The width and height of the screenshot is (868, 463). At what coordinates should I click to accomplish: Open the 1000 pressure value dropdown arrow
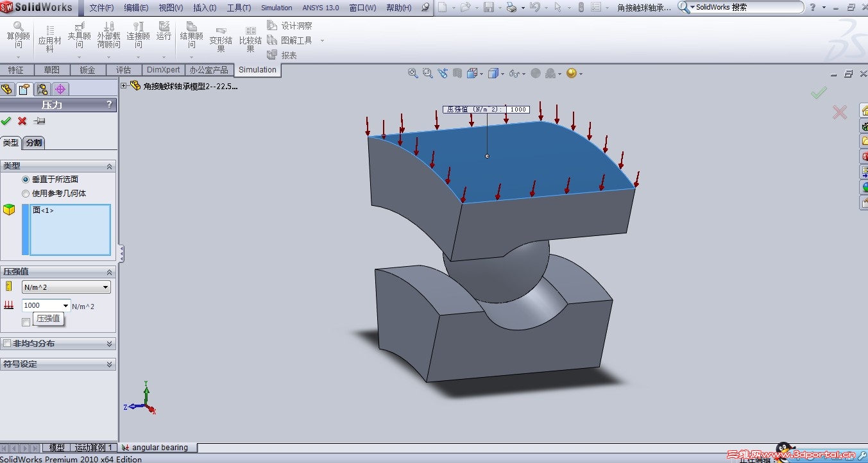pos(65,306)
